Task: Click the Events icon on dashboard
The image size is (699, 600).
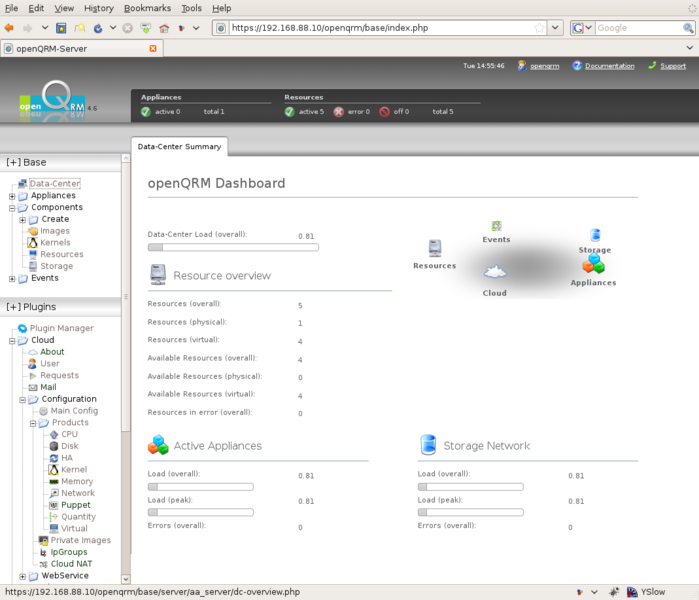Action: point(496,227)
